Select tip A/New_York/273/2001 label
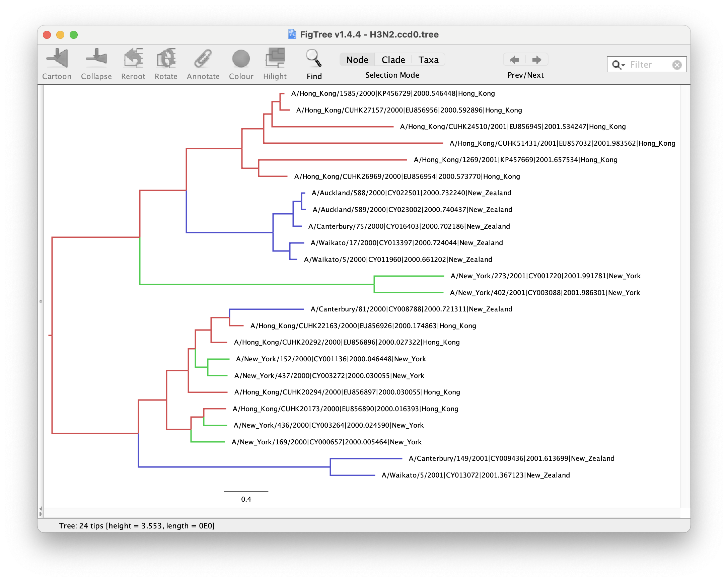The width and height of the screenshot is (728, 582). click(545, 276)
